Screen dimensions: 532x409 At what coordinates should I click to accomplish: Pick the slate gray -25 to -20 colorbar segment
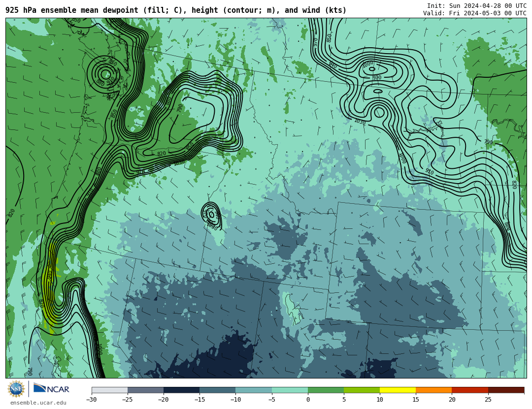point(145,390)
